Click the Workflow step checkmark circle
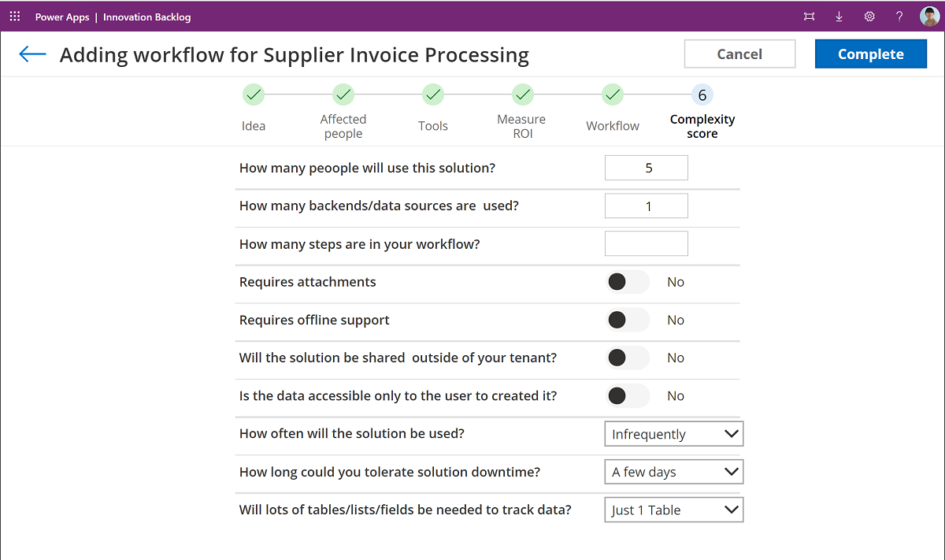This screenshot has width=945, height=560. point(613,95)
